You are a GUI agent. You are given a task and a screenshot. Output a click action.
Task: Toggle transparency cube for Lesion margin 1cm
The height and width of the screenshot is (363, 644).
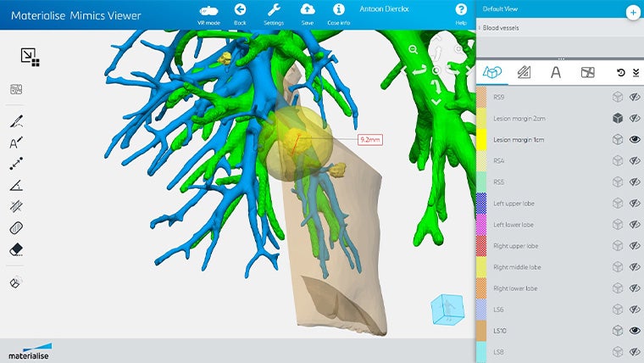click(x=618, y=140)
